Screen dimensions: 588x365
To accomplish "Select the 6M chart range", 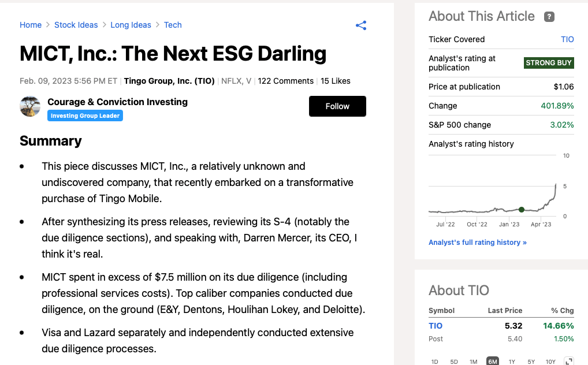I will 493,362.
